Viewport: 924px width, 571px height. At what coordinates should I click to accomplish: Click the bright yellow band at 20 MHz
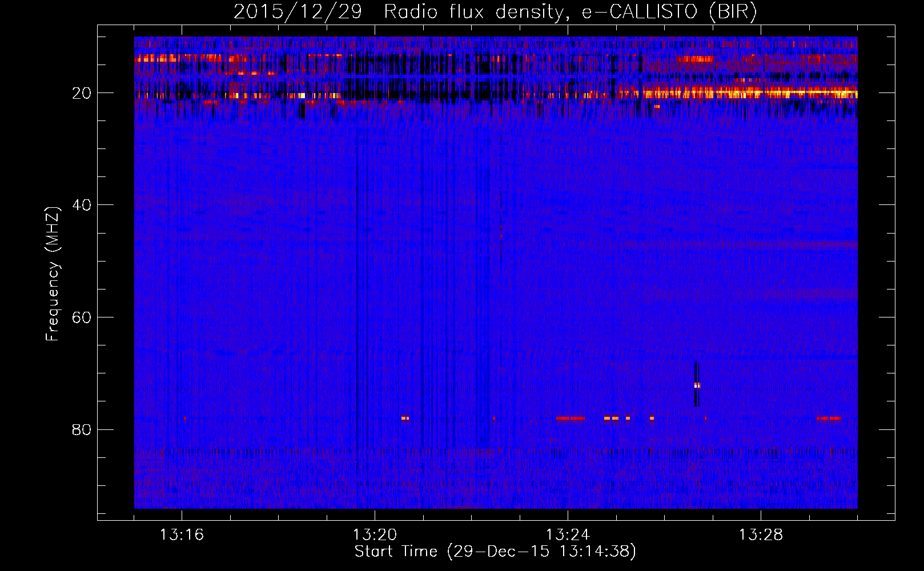(x=738, y=92)
